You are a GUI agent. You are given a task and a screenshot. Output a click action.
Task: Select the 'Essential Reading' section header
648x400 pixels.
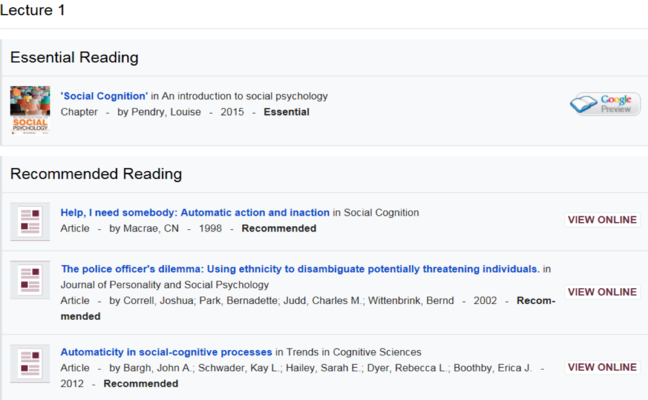click(74, 57)
